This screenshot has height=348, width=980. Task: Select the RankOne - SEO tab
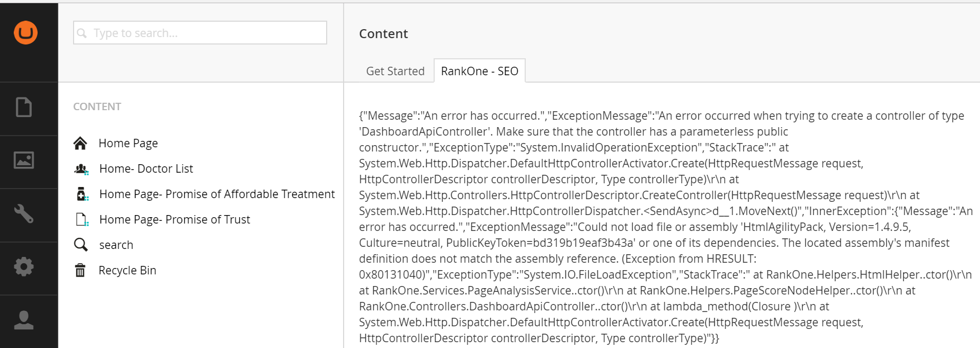(x=480, y=71)
